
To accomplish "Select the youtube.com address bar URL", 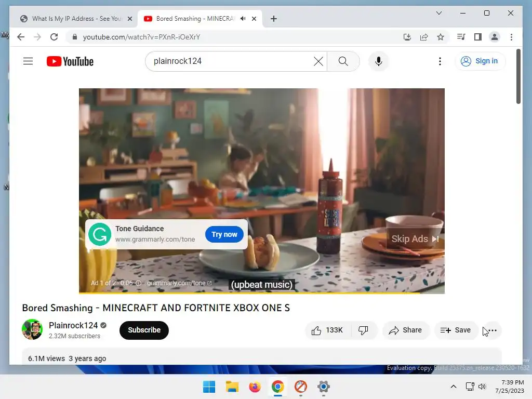I will (x=141, y=37).
